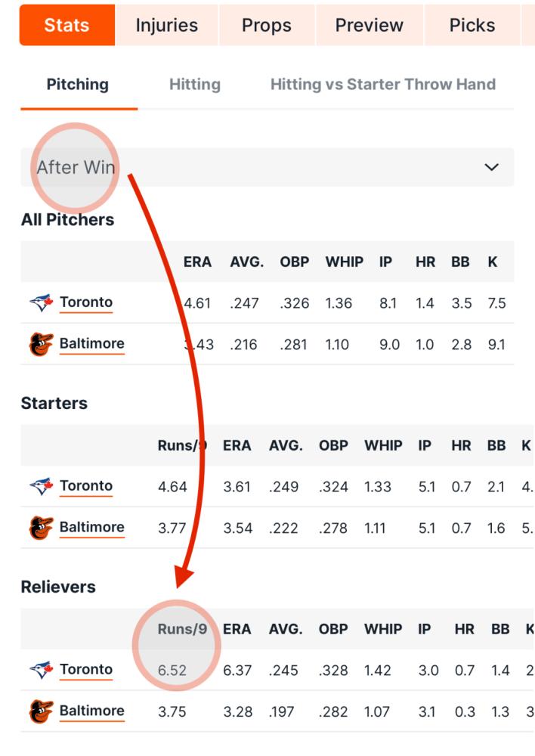Click the Orioles logo in All Pitchers
Image resolution: width=535 pixels, height=756 pixels.
pyautogui.click(x=42, y=344)
